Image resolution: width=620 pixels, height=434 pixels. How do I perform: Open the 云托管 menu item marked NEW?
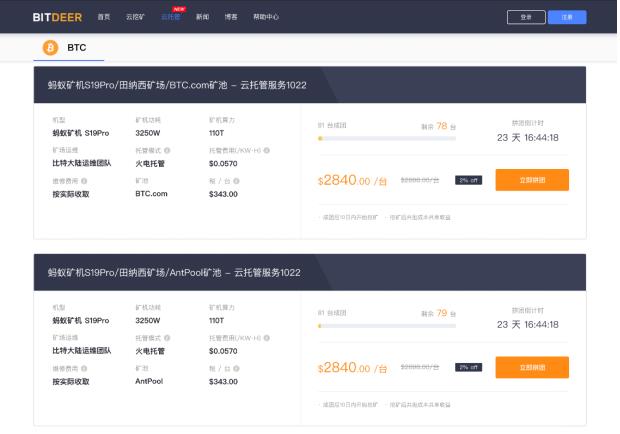171,17
